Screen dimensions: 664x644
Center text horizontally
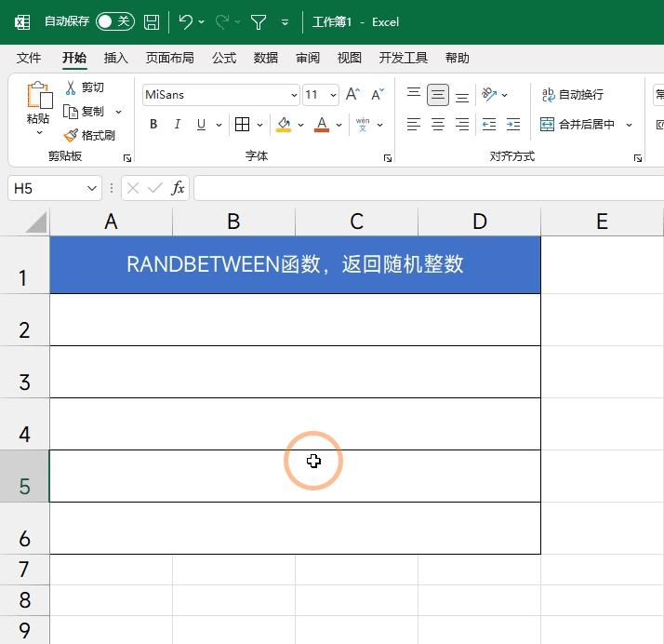click(437, 124)
